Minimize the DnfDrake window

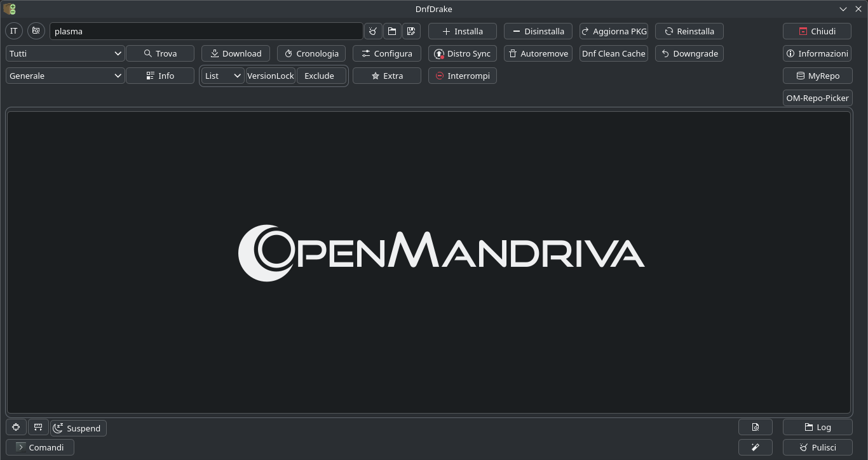coord(843,9)
